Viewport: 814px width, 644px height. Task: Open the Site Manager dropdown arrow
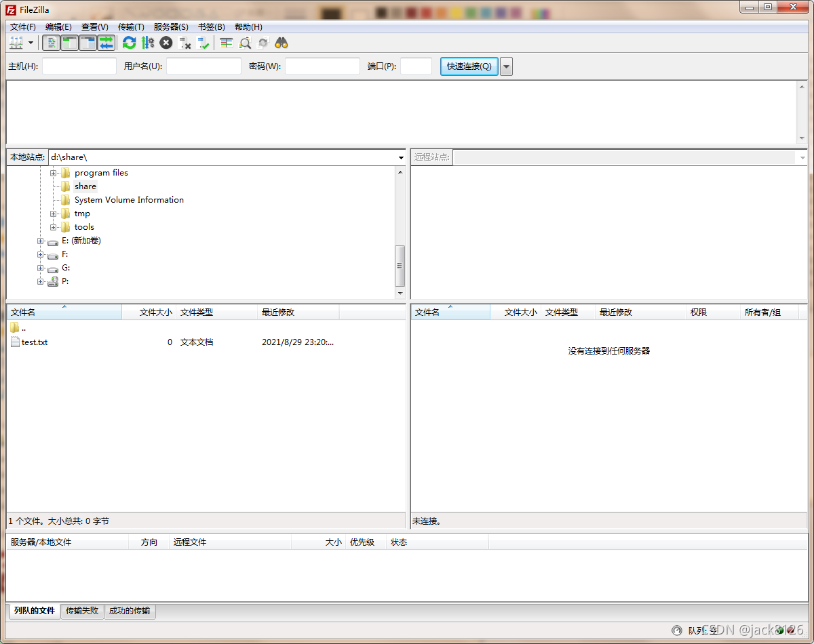[x=31, y=43]
